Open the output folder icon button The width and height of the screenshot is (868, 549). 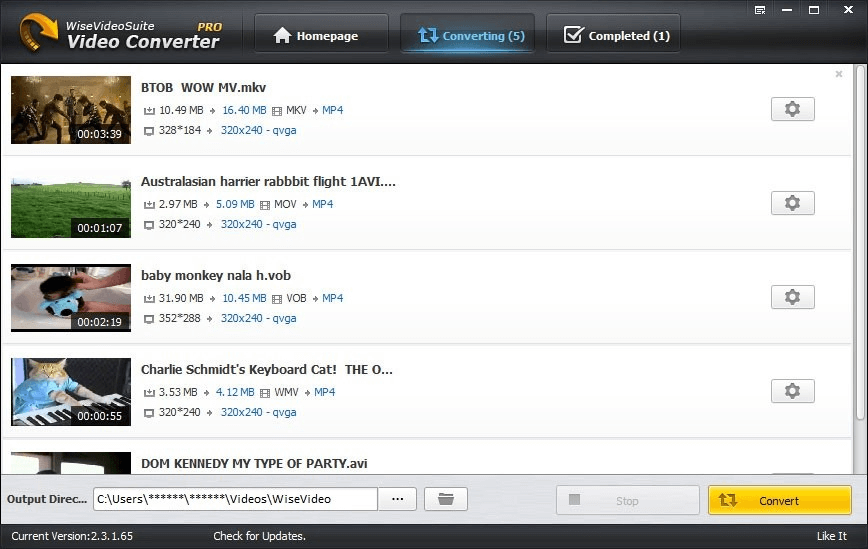(x=446, y=499)
